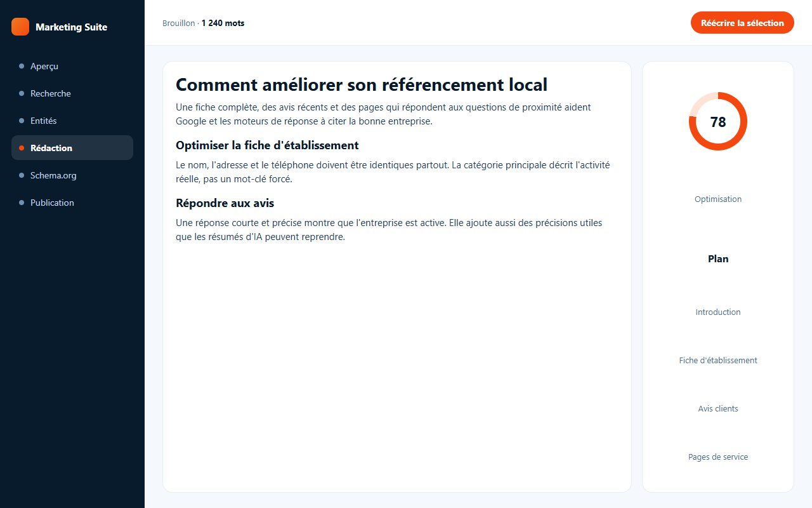Click the Brouillon status label
812x508 pixels.
[178, 23]
